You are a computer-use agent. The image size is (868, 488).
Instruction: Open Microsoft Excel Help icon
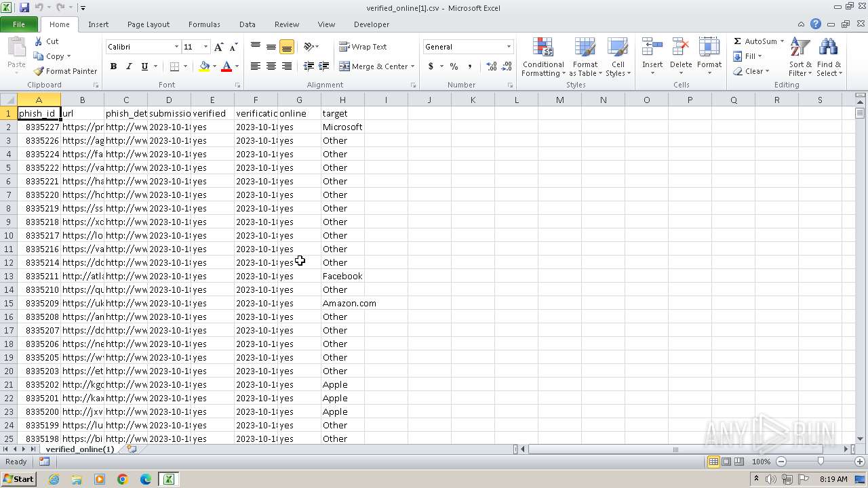coord(816,24)
